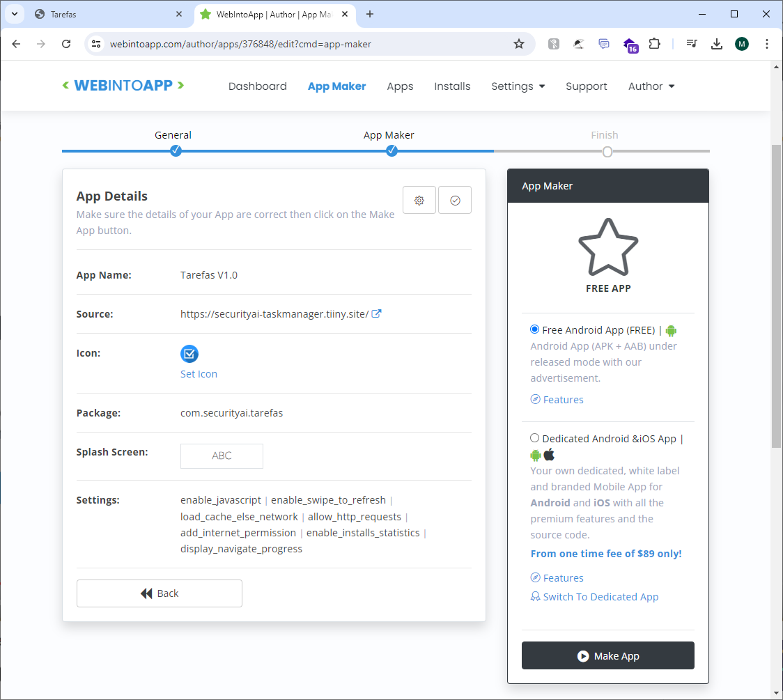Bookmark this page with star icon
This screenshot has height=700, width=783.
[x=519, y=44]
